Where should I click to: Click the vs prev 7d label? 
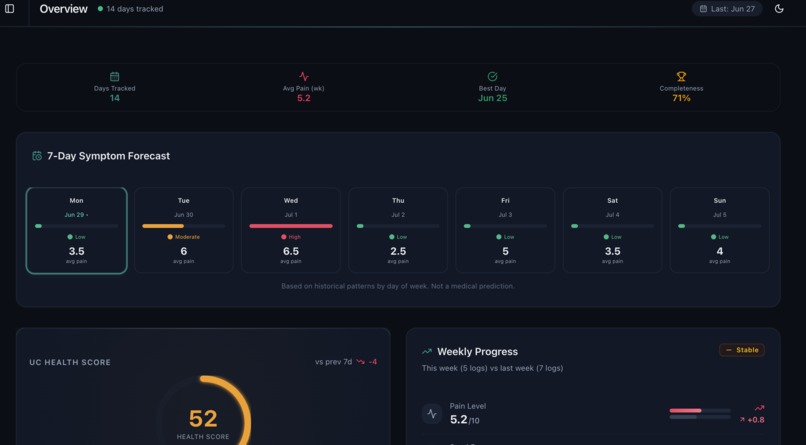333,362
